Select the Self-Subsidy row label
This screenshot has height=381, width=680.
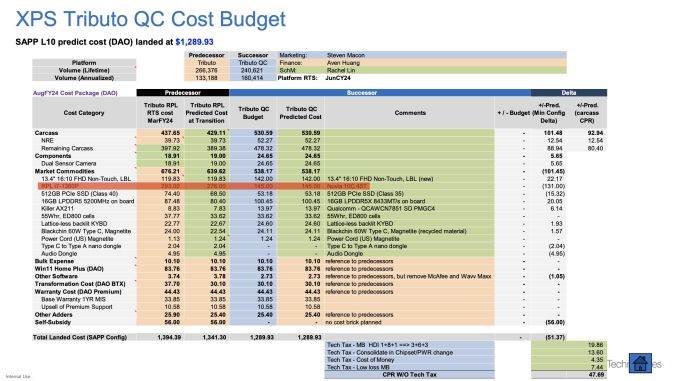pos(52,322)
